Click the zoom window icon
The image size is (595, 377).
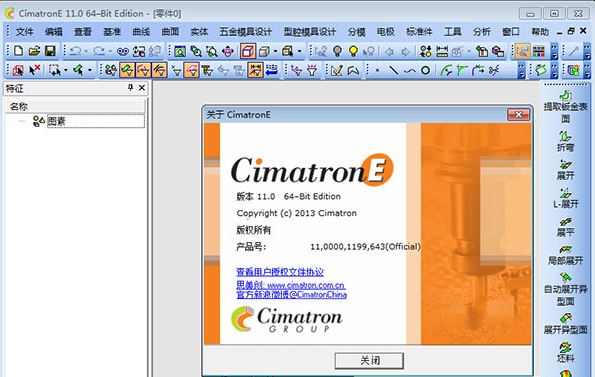click(x=180, y=51)
